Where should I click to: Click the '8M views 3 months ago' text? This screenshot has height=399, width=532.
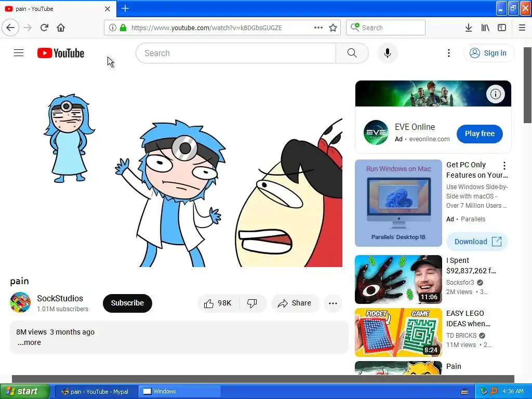click(x=55, y=332)
